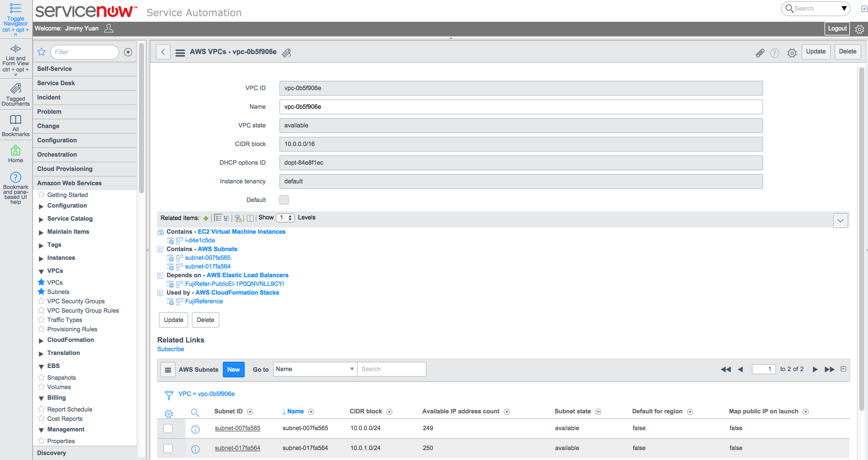Click the New button for AWS Subnets
Image resolution: width=868 pixels, height=460 pixels.
(233, 369)
